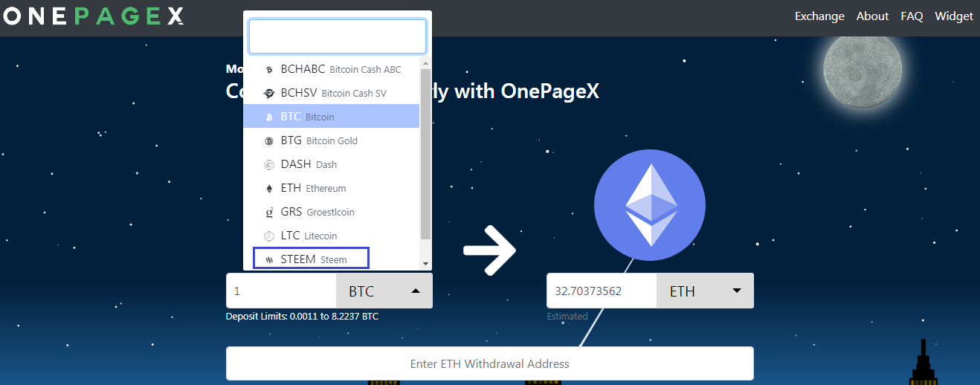Click the Litecoin coin icon
Viewport: 980px width, 385px height.
click(x=269, y=236)
